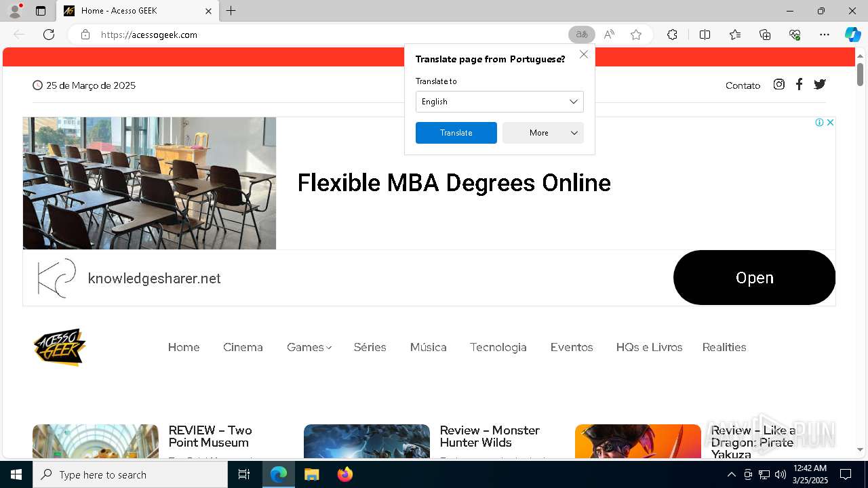Activate the Read aloud icon
The height and width of the screenshot is (488, 868).
(x=609, y=35)
